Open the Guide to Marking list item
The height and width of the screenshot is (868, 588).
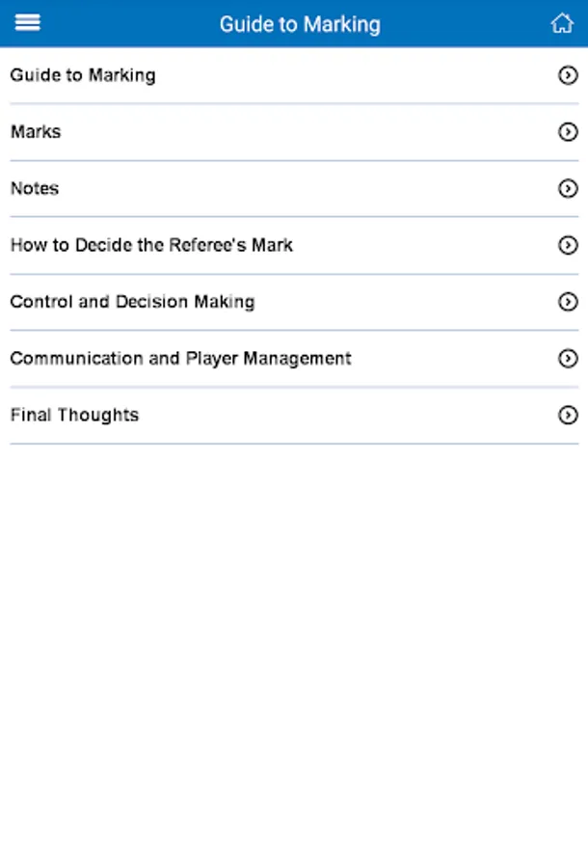coord(294,75)
